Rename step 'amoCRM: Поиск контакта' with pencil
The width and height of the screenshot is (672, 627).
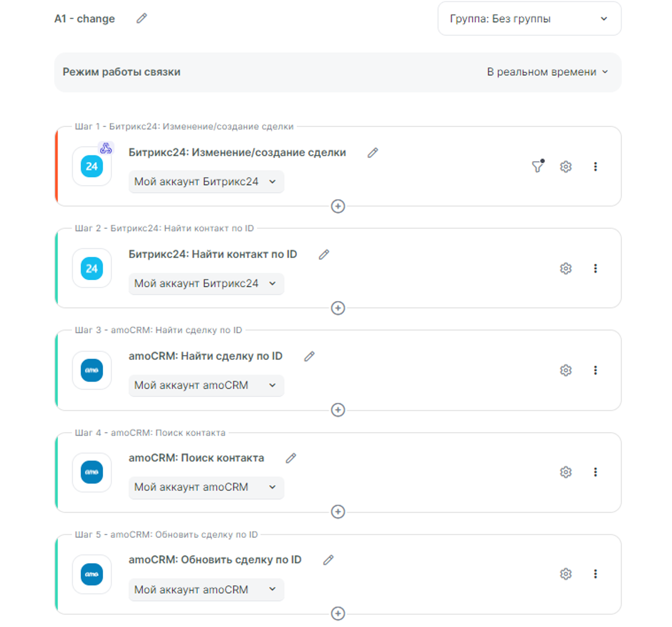291,458
